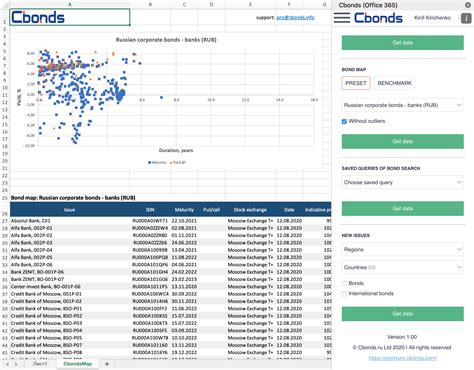Image resolution: width=474 pixels, height=370 pixels.
Task: Select the Alfa Bank, 002P-01 cell
Action: tap(70, 228)
